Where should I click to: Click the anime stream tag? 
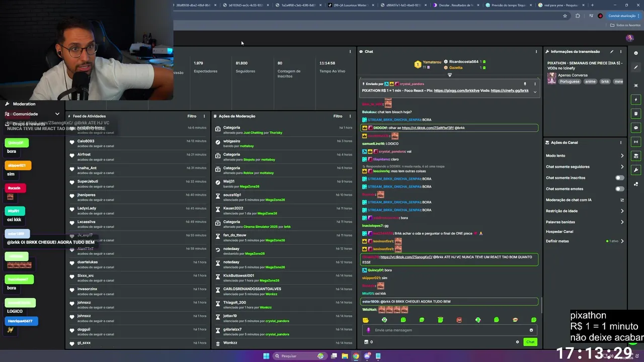pyautogui.click(x=590, y=81)
